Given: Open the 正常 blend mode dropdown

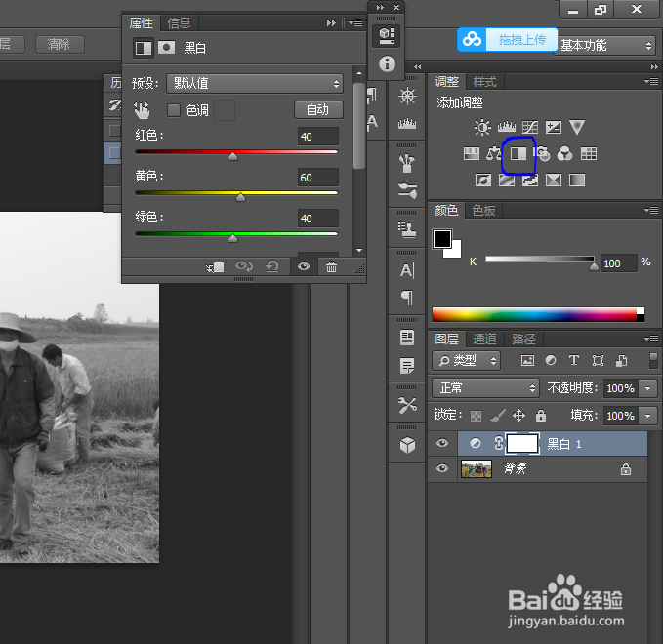Looking at the screenshot, I should 485,388.
